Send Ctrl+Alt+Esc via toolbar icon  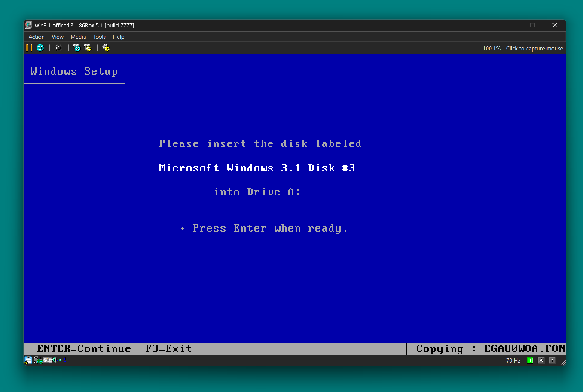click(x=87, y=48)
